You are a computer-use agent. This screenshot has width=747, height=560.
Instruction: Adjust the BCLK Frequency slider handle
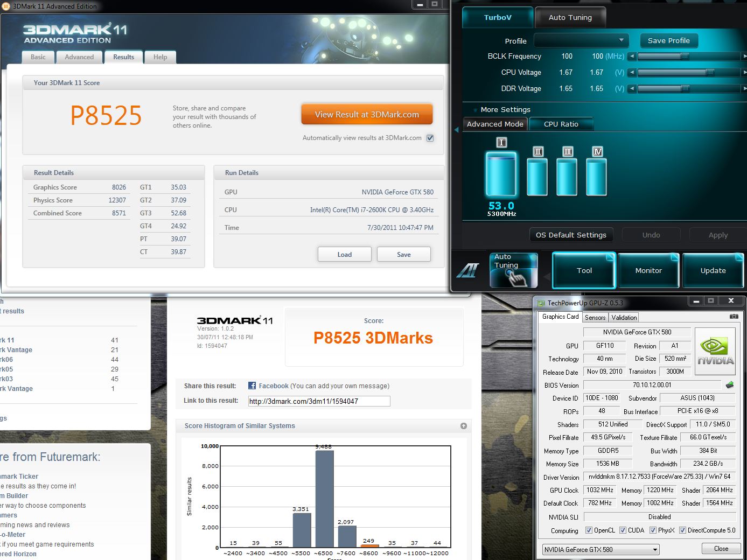(x=685, y=56)
